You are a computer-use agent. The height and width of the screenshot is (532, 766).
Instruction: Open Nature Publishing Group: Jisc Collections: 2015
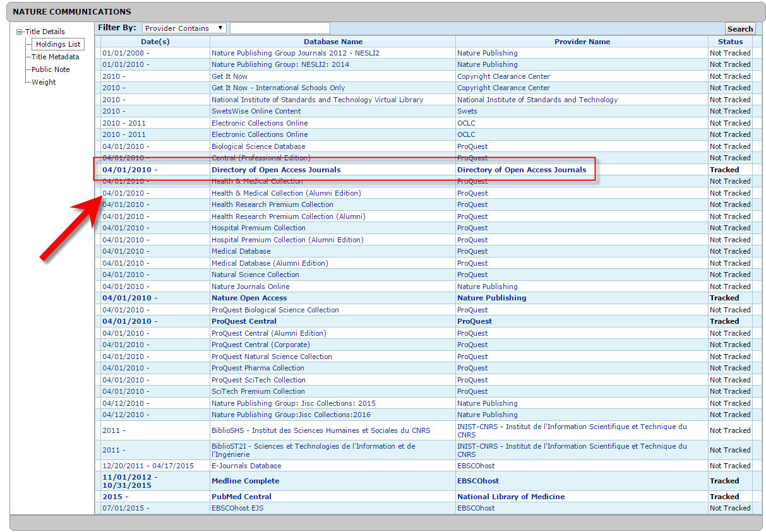(294, 403)
